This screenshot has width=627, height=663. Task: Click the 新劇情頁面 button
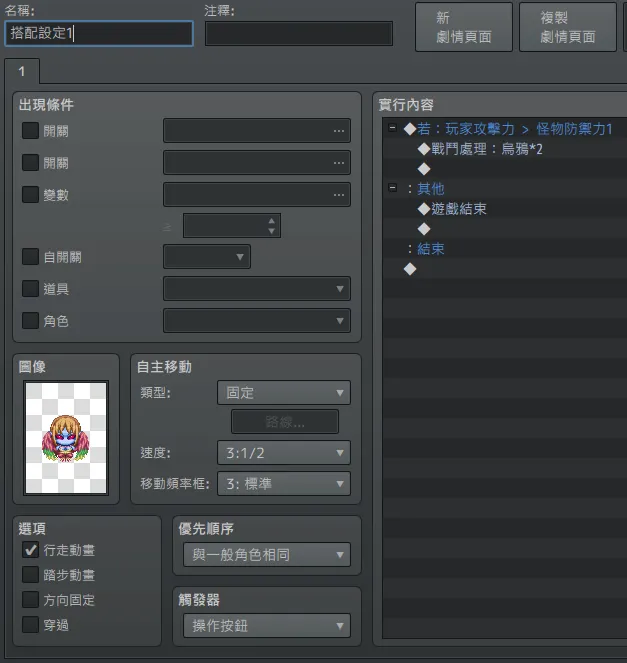[464, 27]
